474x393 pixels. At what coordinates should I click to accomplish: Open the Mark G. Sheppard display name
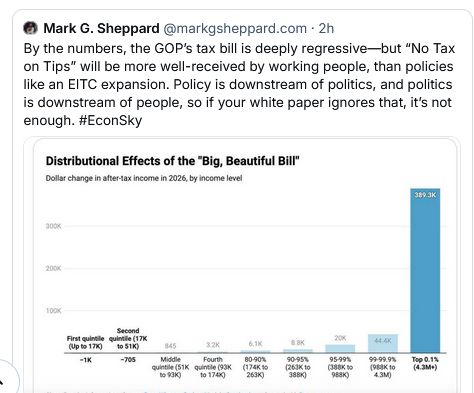(101, 28)
